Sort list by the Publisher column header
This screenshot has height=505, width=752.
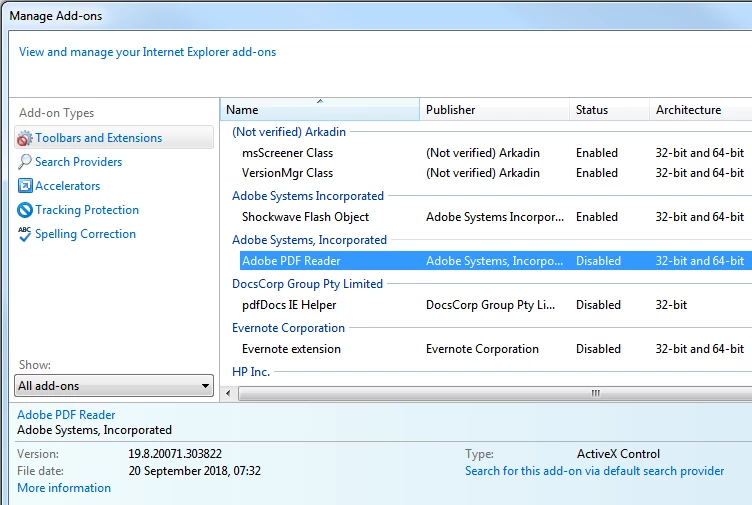(494, 110)
